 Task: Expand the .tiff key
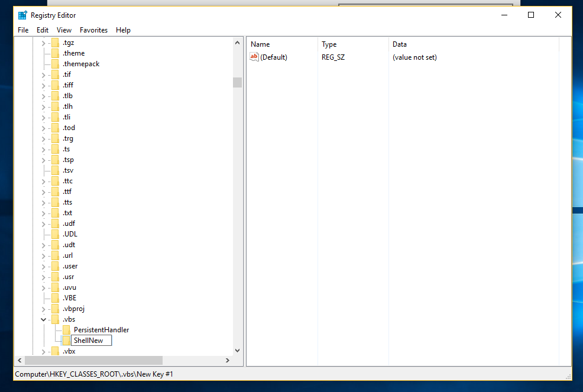tap(44, 86)
